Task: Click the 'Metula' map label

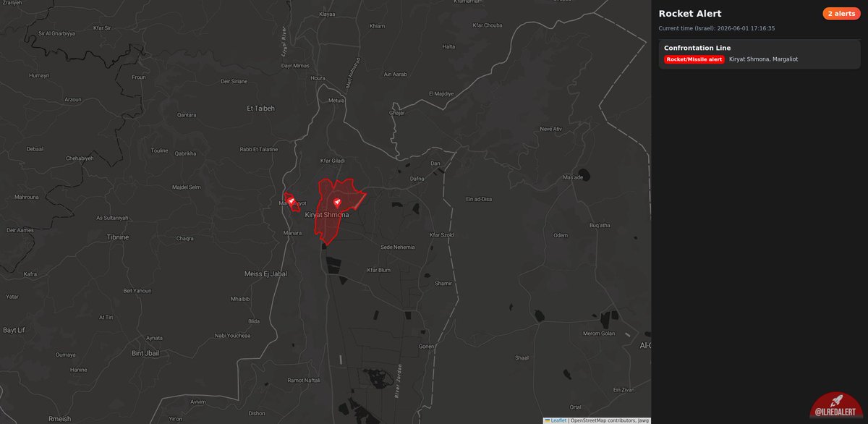Action: pos(336,101)
